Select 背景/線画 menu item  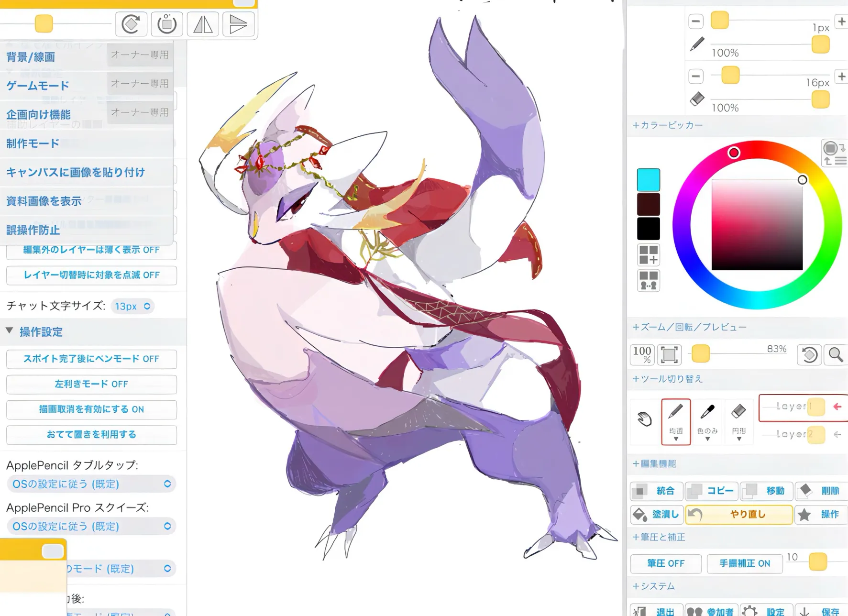(87, 57)
